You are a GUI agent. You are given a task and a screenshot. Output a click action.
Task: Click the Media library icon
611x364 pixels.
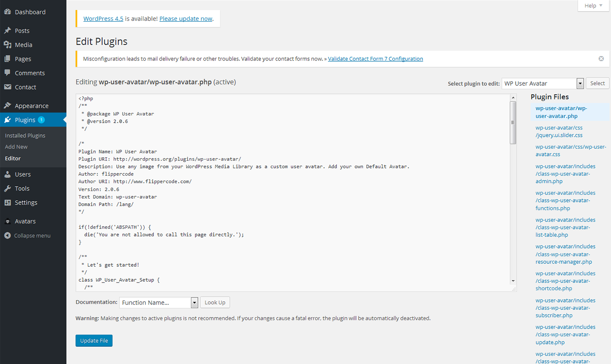point(8,45)
